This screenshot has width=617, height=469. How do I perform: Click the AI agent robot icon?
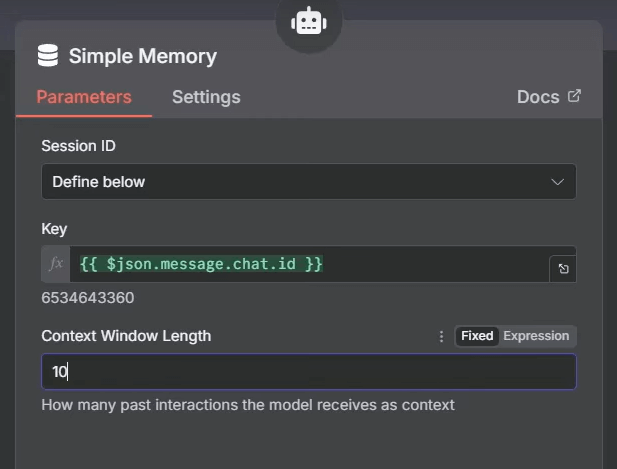(x=309, y=21)
